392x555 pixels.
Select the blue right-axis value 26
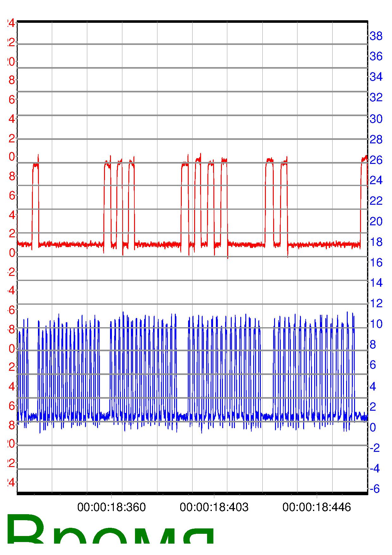(376, 160)
